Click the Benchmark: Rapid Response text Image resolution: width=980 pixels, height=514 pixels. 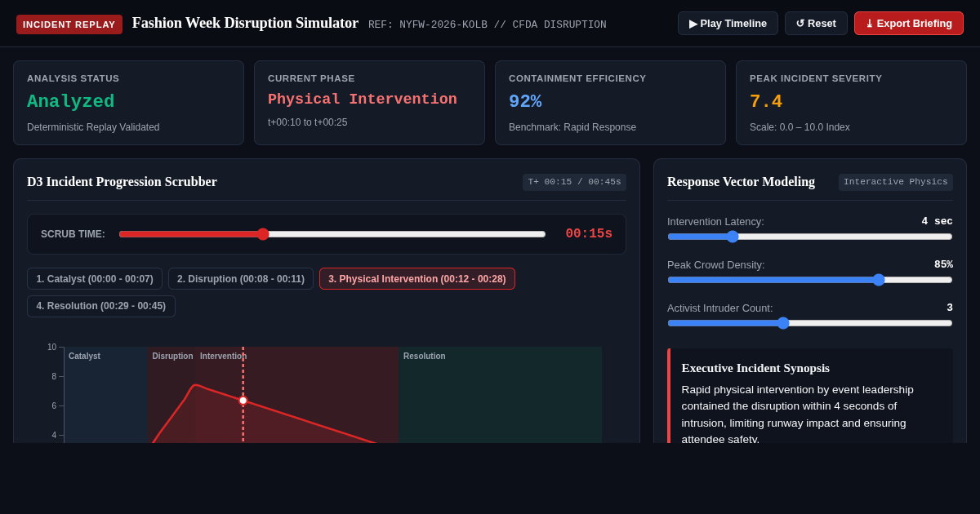[x=572, y=127]
